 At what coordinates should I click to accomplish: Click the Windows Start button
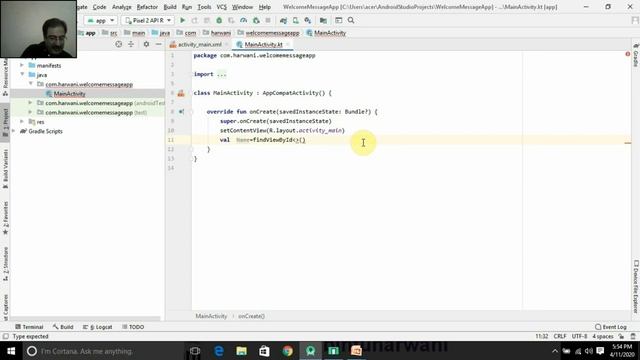(x=11, y=351)
